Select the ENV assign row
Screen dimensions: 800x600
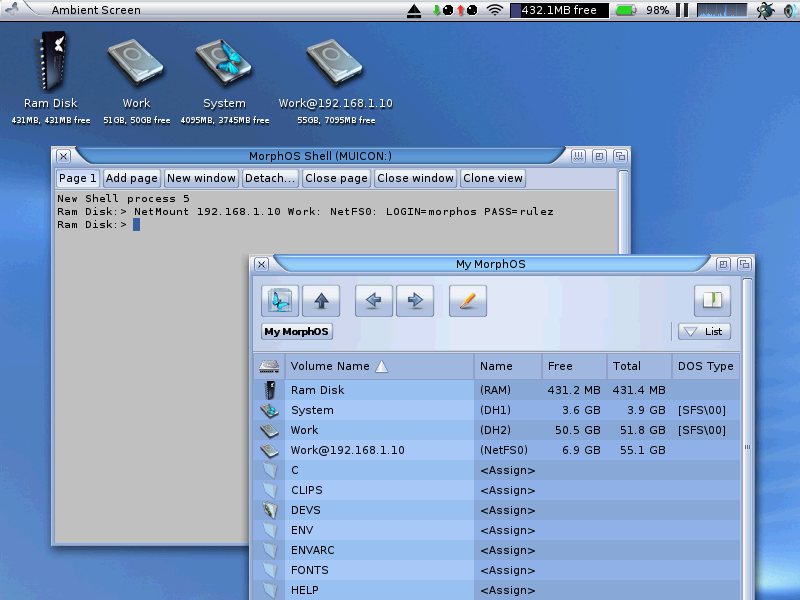(x=496, y=530)
